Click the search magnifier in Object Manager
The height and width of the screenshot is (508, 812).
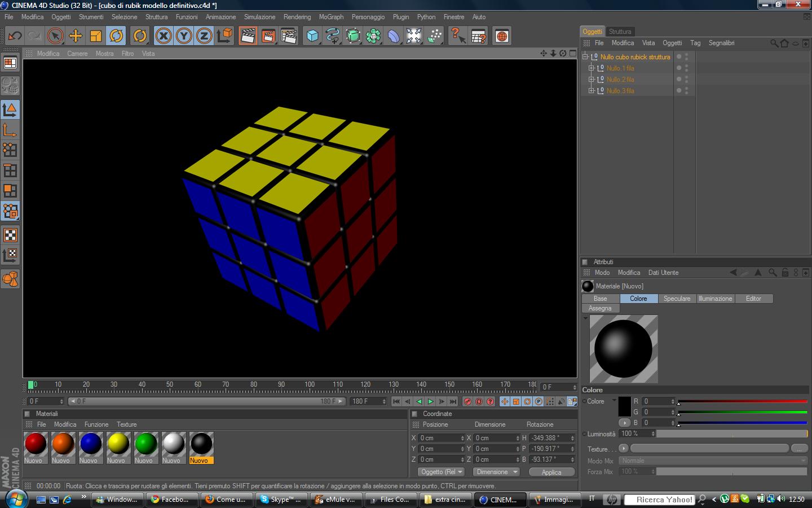tap(774, 43)
